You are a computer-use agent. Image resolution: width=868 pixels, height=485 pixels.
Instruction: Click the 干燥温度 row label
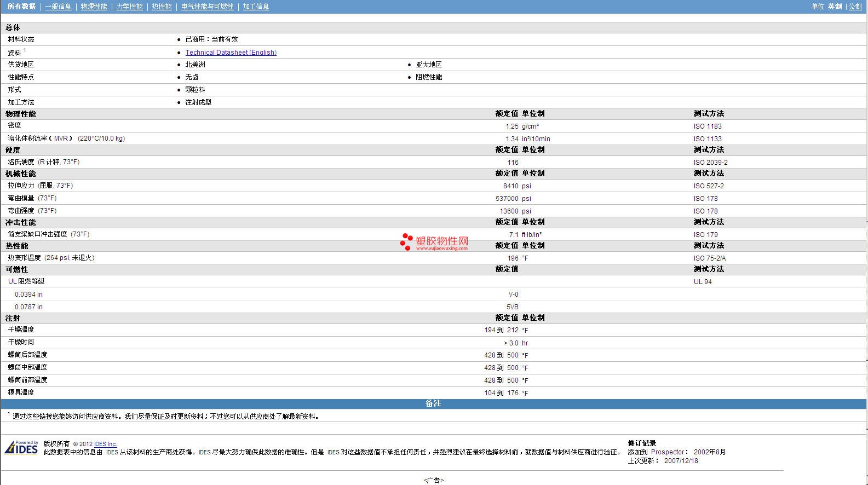[x=21, y=330]
